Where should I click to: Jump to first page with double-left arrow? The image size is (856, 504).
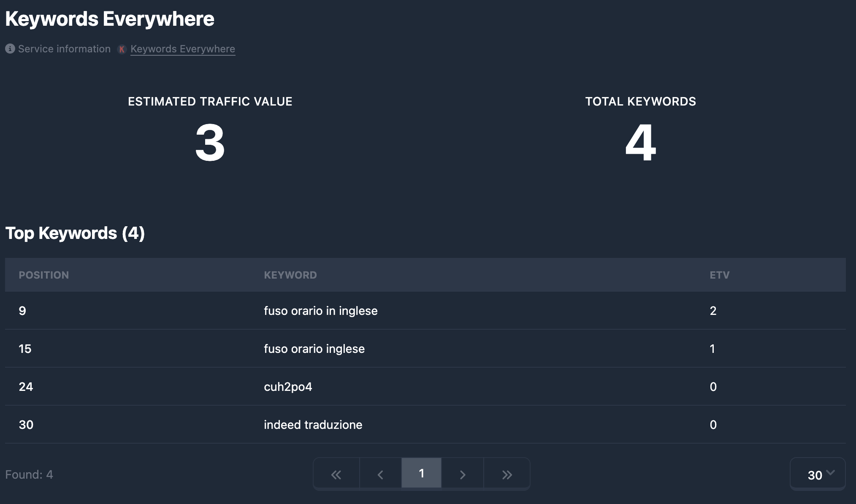click(x=336, y=474)
